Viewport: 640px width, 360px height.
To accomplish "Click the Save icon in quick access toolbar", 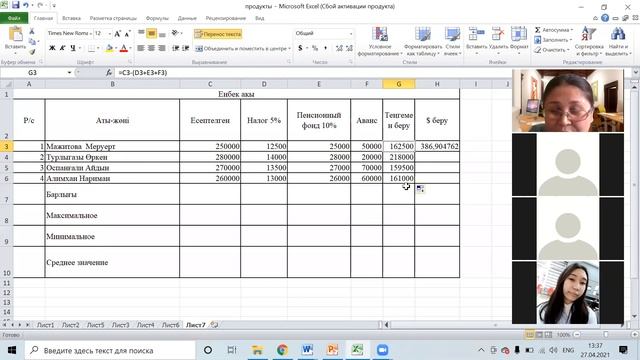I will coord(16,5).
